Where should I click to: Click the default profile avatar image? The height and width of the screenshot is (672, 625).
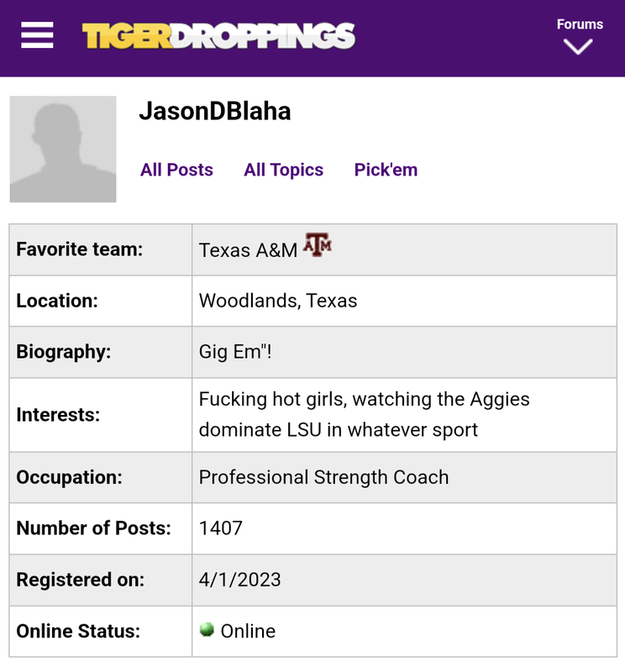click(63, 150)
